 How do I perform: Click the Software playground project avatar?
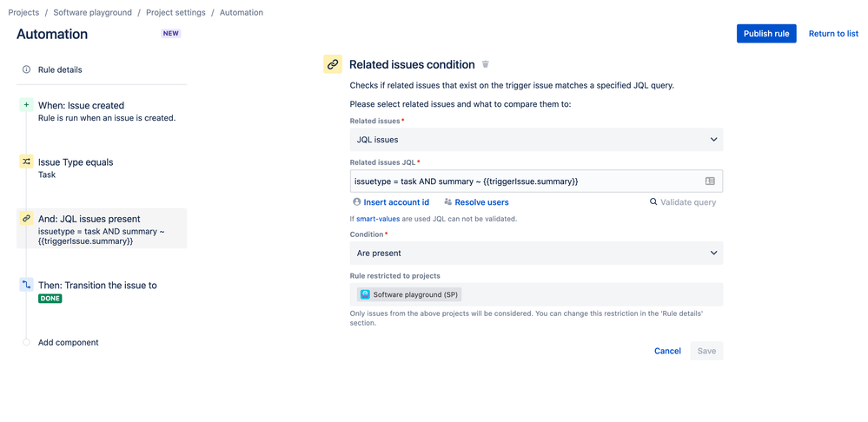click(x=366, y=294)
